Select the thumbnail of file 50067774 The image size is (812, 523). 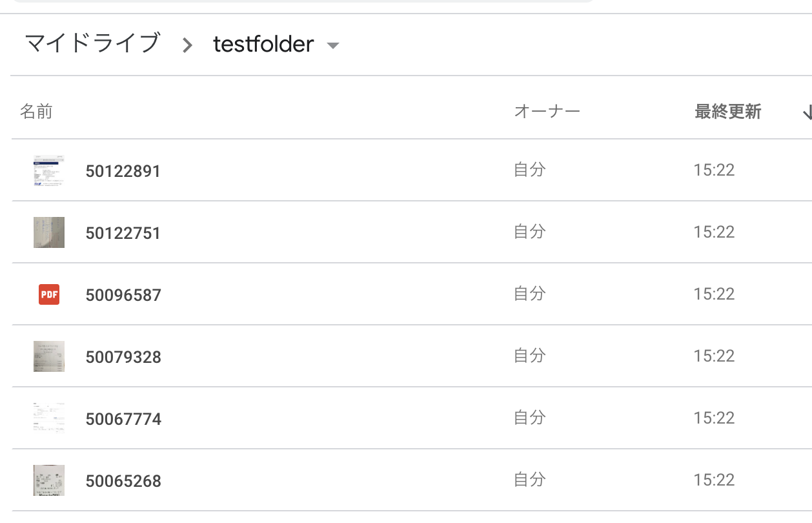(49, 418)
